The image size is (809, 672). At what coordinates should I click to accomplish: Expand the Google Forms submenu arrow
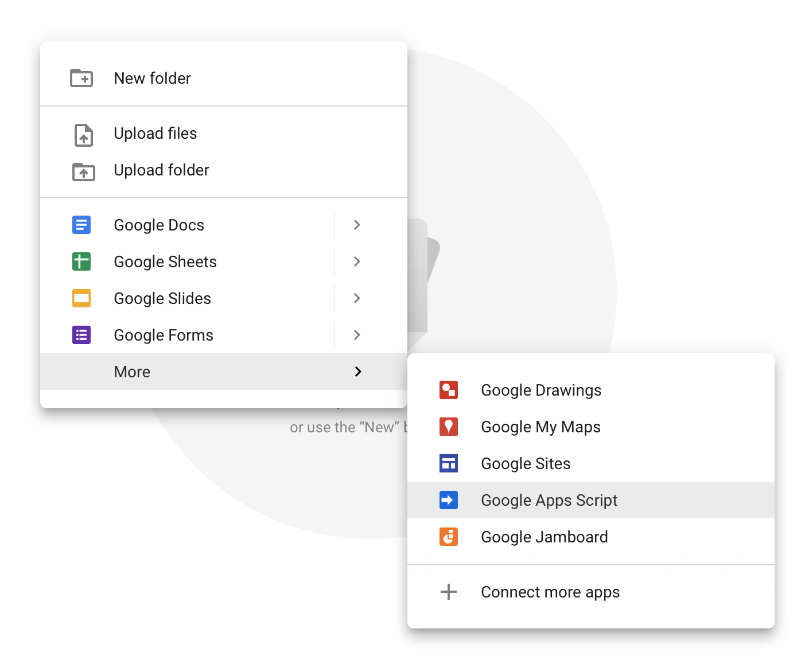click(357, 335)
